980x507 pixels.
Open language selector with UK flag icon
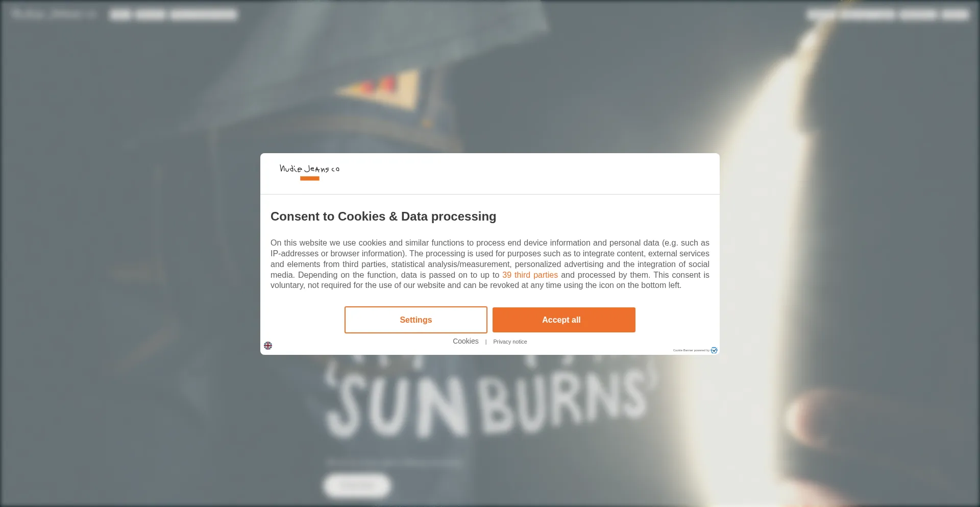coord(268,346)
